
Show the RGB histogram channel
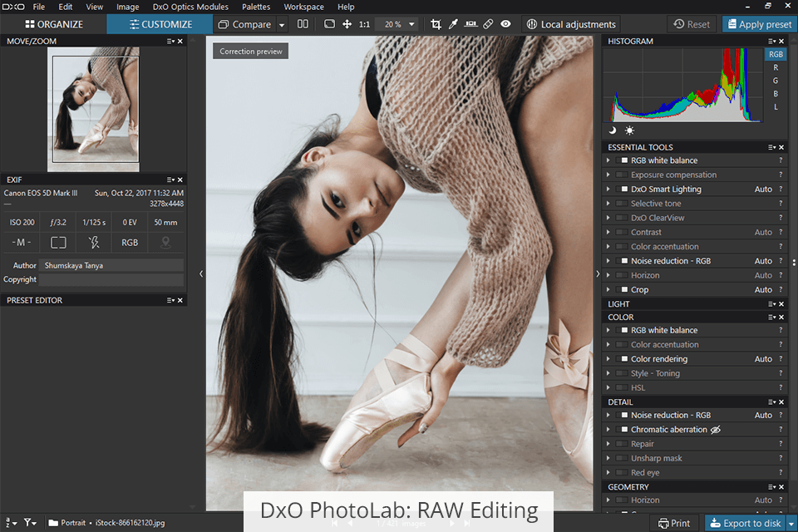coord(776,55)
